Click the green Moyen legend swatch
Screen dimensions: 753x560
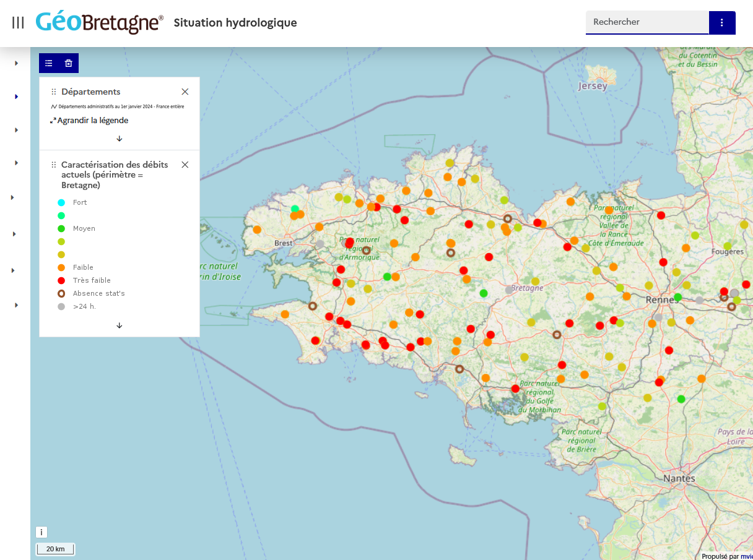click(x=61, y=228)
